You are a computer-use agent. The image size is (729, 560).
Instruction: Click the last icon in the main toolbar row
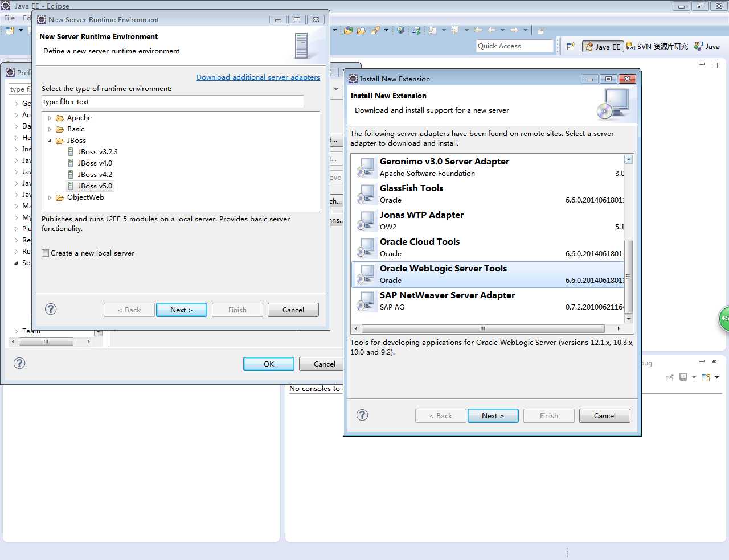tap(540, 30)
